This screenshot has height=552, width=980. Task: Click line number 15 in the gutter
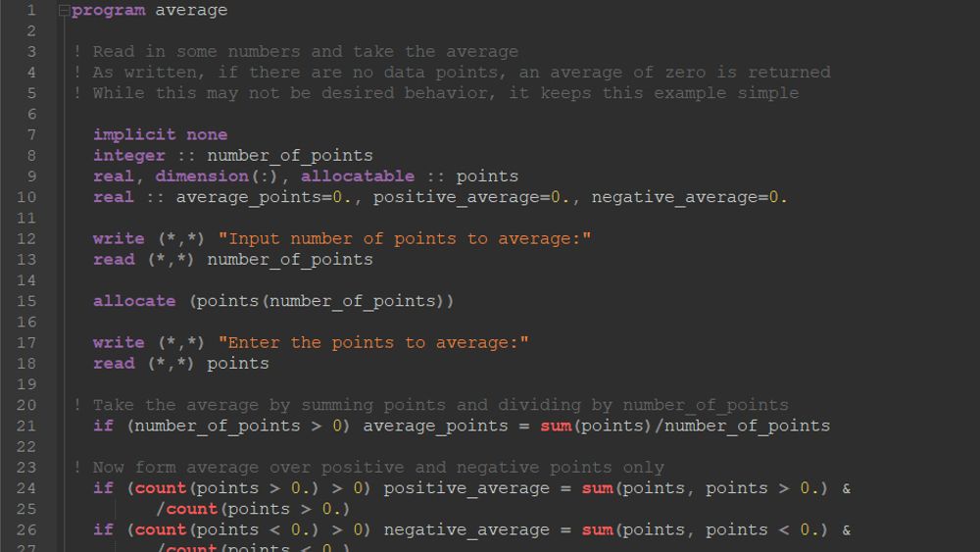click(x=25, y=301)
